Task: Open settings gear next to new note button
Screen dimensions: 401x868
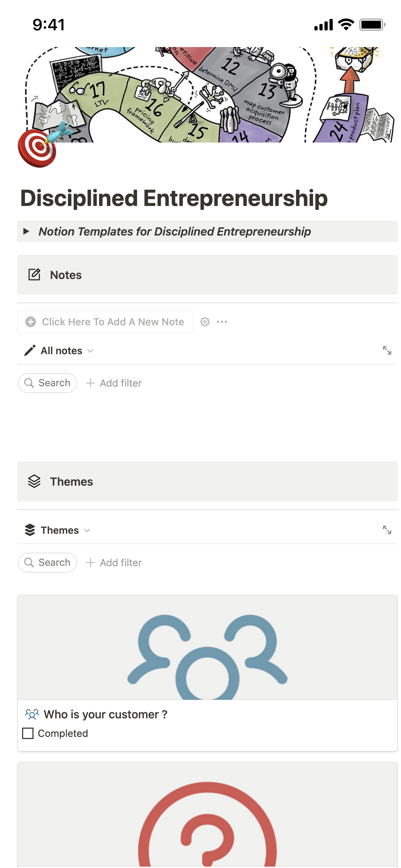Action: pyautogui.click(x=205, y=322)
